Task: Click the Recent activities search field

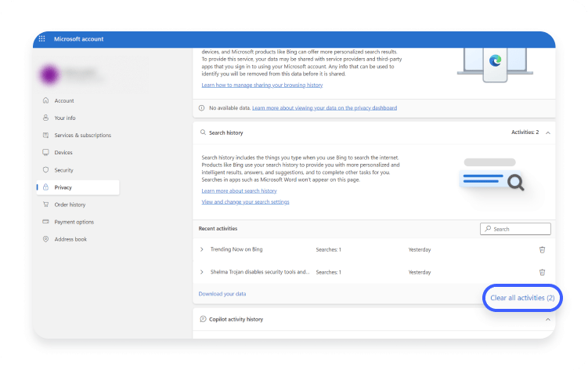Action: (515, 229)
